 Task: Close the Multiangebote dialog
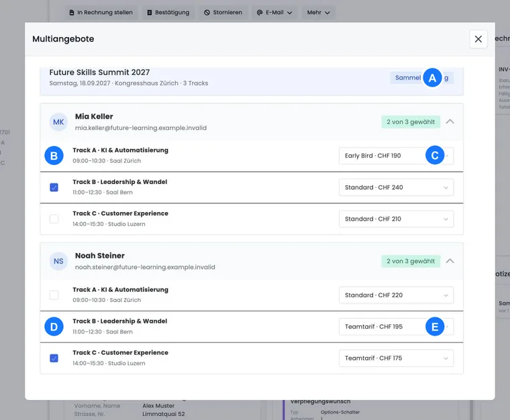tap(478, 39)
